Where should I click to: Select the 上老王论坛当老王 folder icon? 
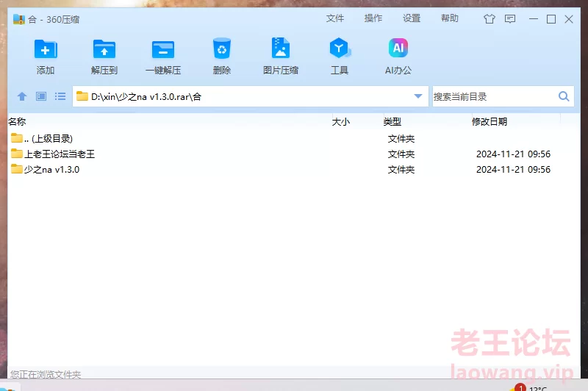(16, 154)
